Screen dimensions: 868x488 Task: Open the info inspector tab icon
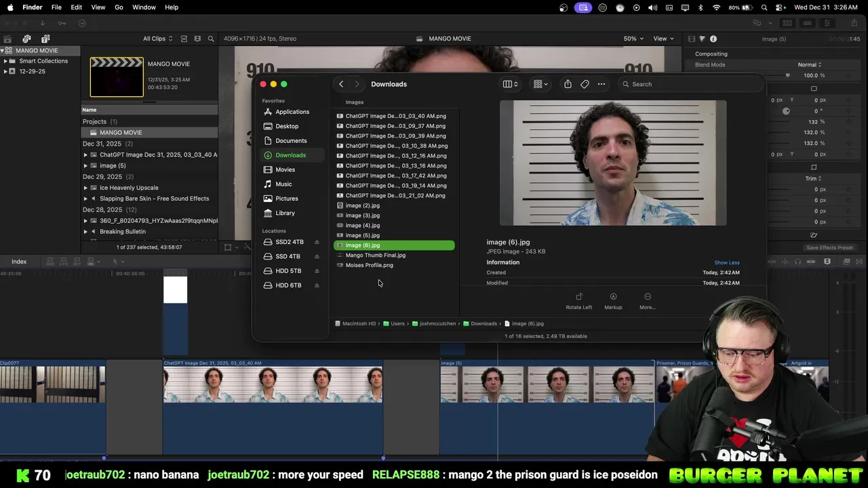713,39
